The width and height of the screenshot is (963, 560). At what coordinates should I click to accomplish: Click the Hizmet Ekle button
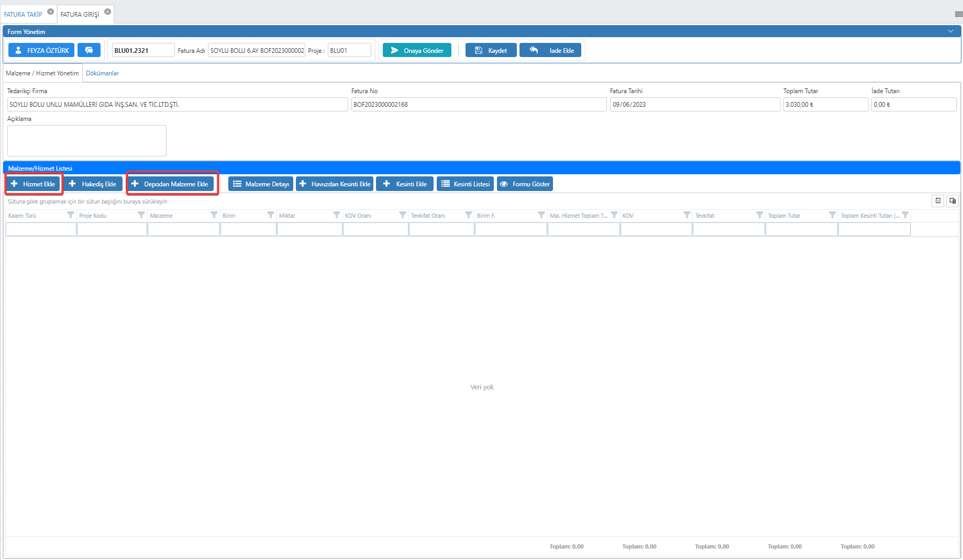point(34,184)
